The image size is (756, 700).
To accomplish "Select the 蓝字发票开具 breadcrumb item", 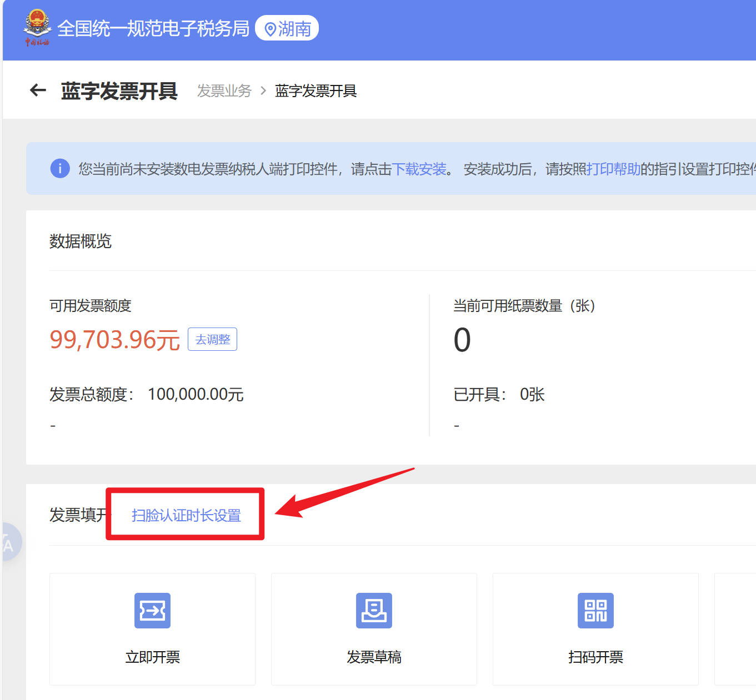I will pos(316,90).
